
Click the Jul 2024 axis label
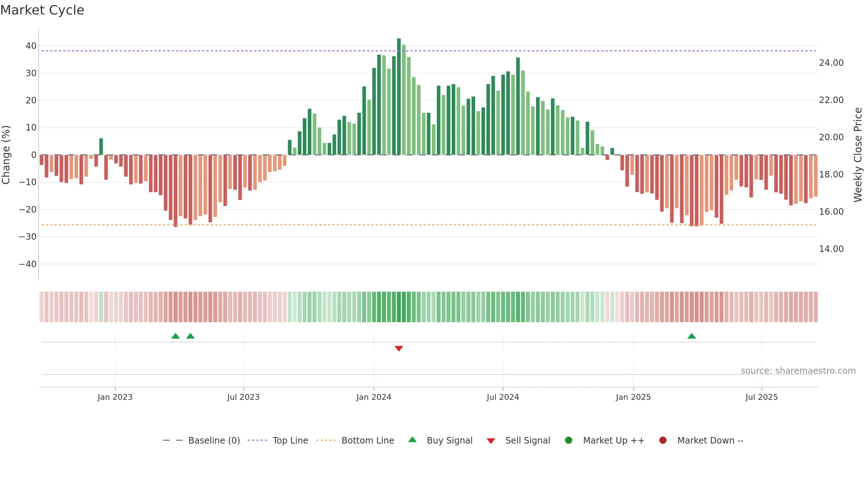pyautogui.click(x=503, y=397)
